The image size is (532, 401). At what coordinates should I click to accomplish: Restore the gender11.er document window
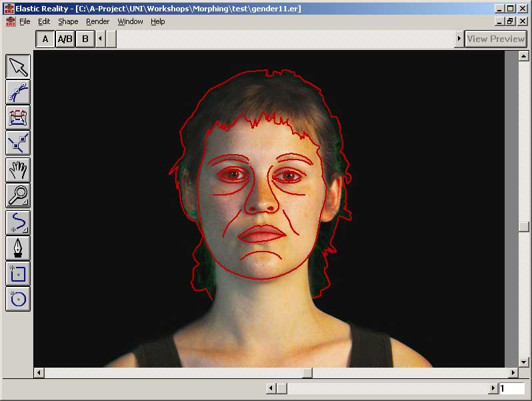[x=510, y=21]
